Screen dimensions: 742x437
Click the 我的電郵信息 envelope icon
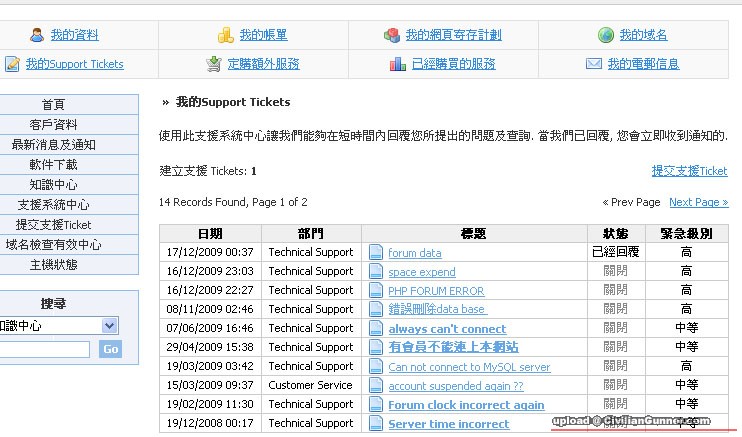(x=594, y=64)
